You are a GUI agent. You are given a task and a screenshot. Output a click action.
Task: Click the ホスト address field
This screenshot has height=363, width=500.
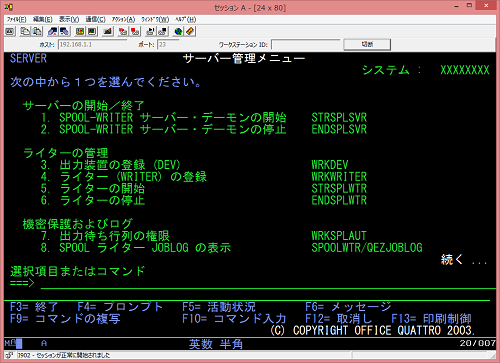coord(92,44)
